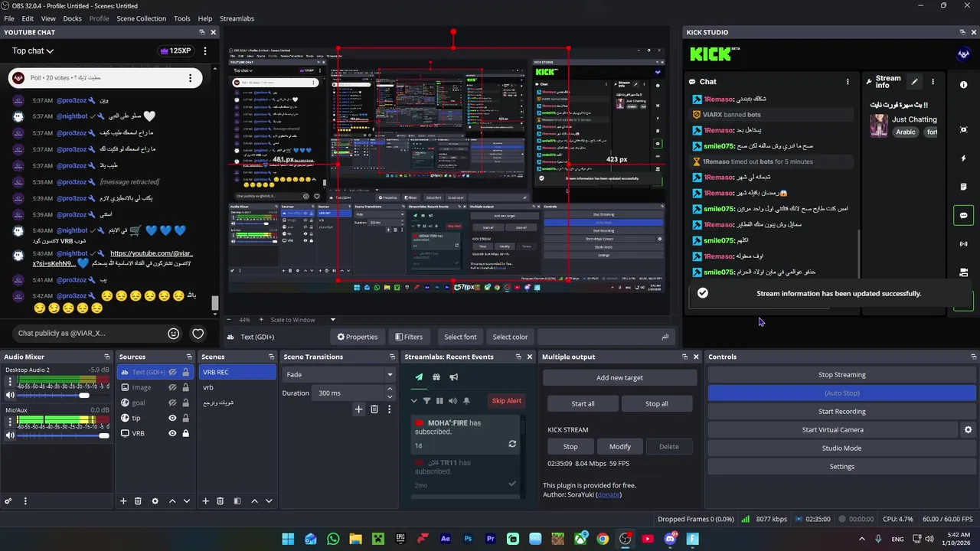The image size is (980, 551).
Task: Mute the Mic/Aux speaker icon
Action: (10, 435)
